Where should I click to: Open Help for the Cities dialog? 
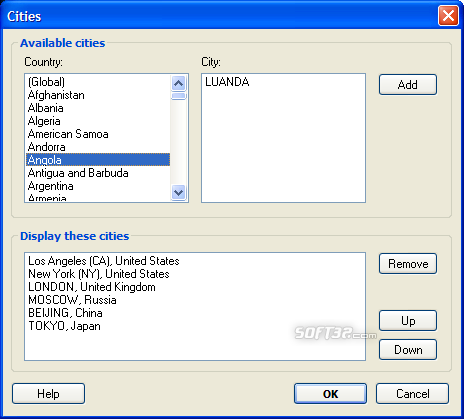point(48,394)
